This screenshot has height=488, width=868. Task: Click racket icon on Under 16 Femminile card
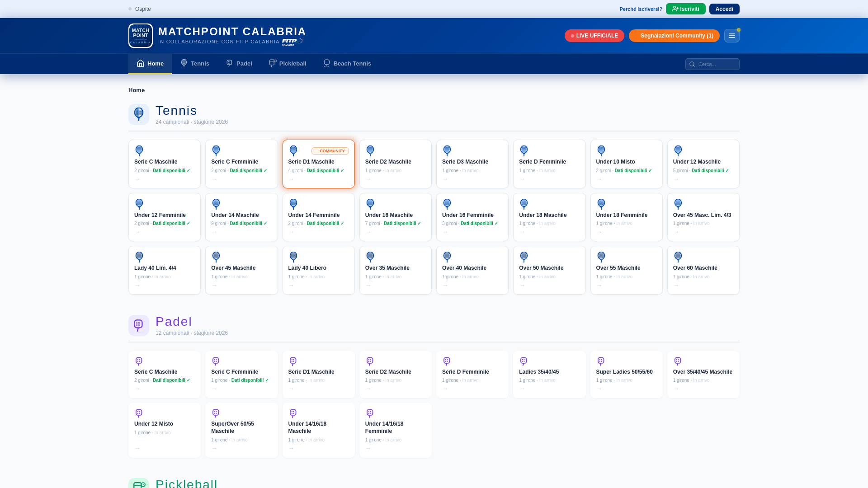(447, 204)
